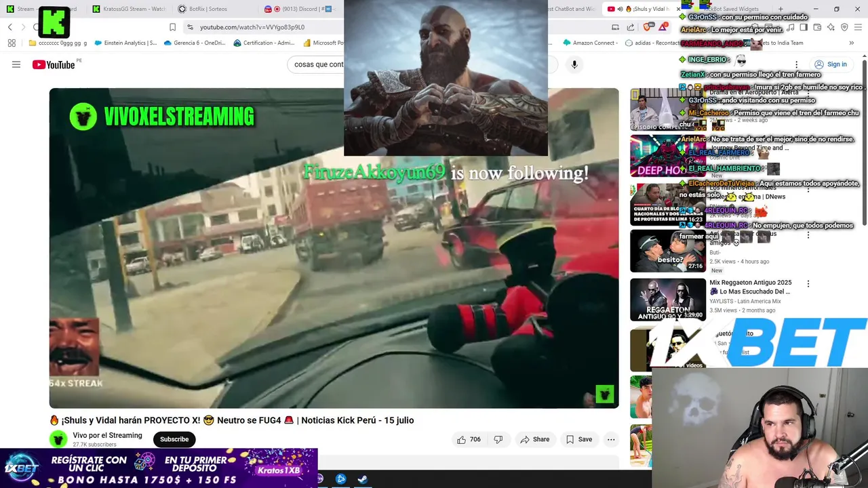Go to the YouTube home logo
The image size is (868, 488).
pyautogui.click(x=54, y=64)
